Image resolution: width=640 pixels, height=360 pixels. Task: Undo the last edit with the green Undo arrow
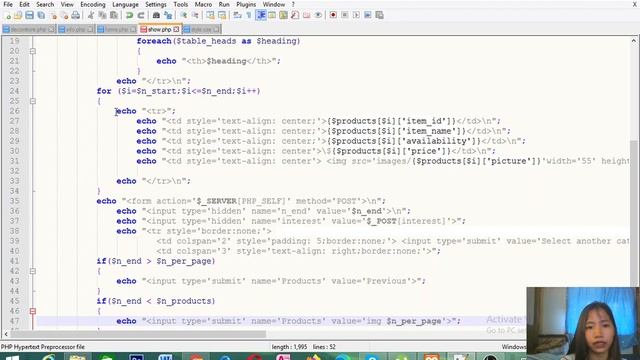pyautogui.click(x=129, y=16)
